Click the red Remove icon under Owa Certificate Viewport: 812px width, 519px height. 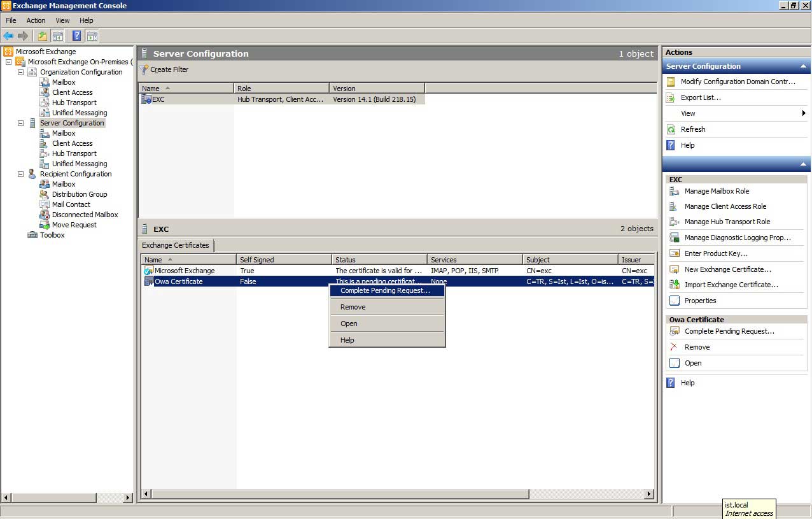coord(674,347)
